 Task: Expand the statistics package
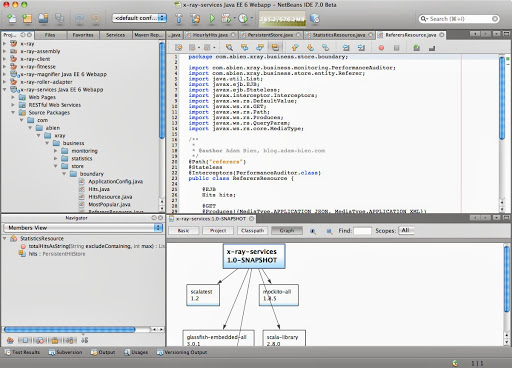point(56,159)
